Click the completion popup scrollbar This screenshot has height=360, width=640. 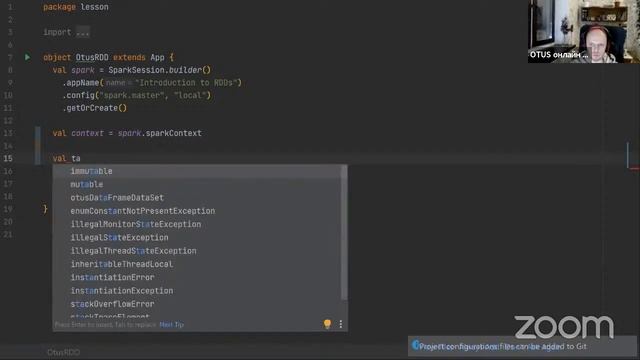344,233
